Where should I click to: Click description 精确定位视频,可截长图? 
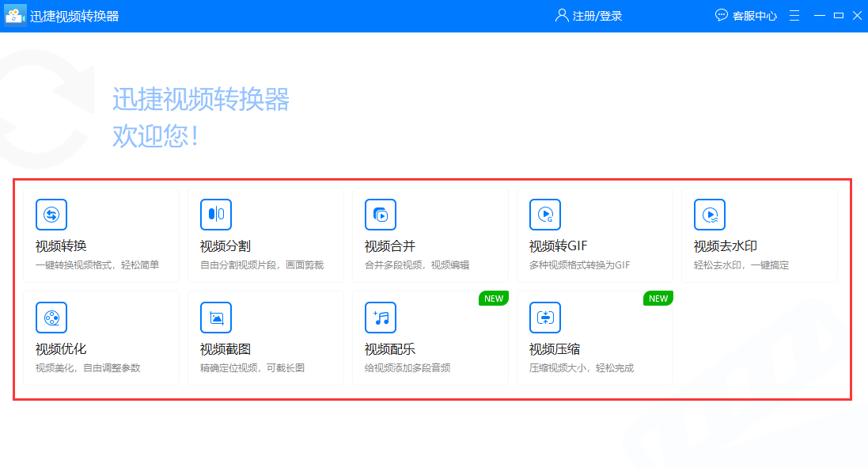click(252, 368)
